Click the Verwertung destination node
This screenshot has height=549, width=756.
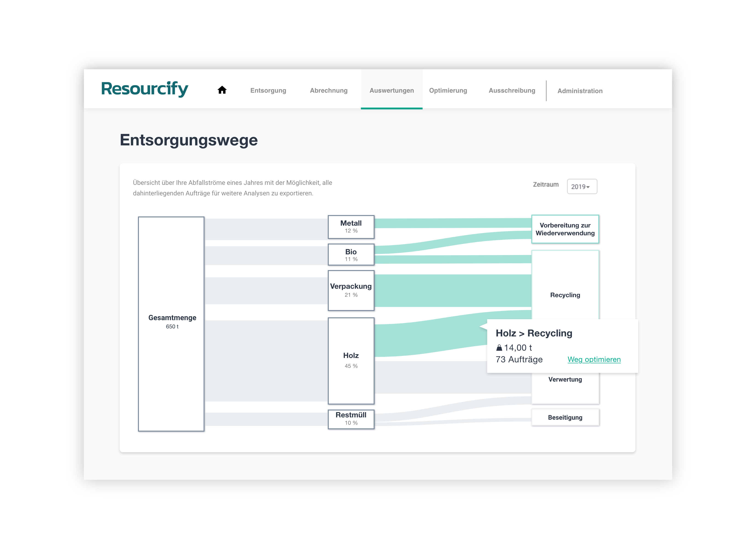click(565, 388)
